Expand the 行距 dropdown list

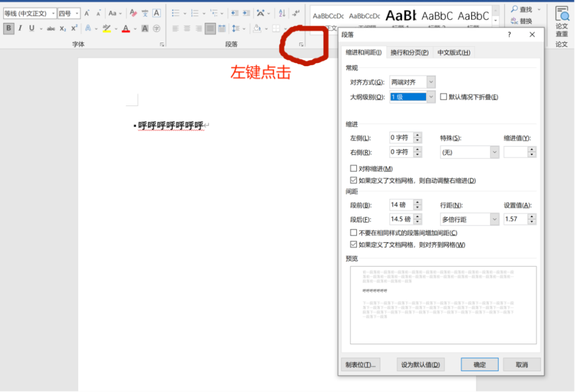click(x=495, y=219)
